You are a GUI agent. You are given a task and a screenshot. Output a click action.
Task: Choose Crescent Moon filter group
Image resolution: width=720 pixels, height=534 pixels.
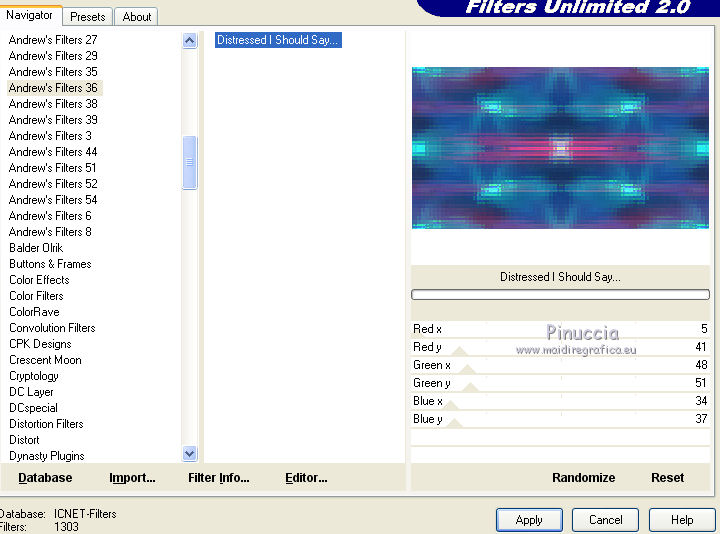[x=45, y=360]
